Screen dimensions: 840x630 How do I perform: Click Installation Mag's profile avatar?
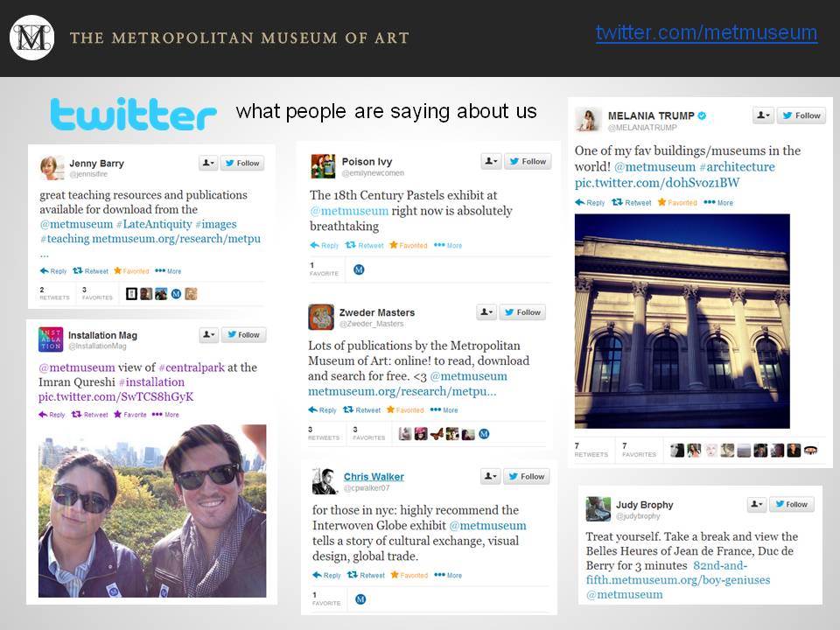(x=51, y=339)
